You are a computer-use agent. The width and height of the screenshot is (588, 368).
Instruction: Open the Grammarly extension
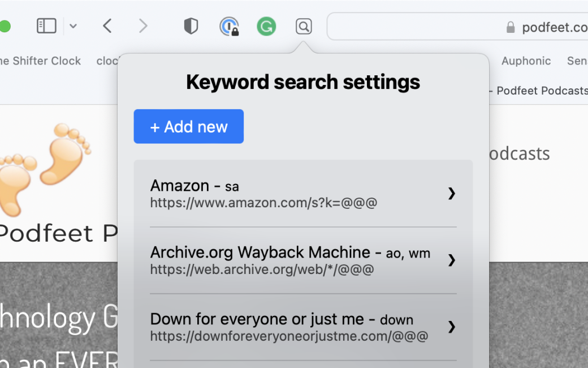[x=266, y=25]
